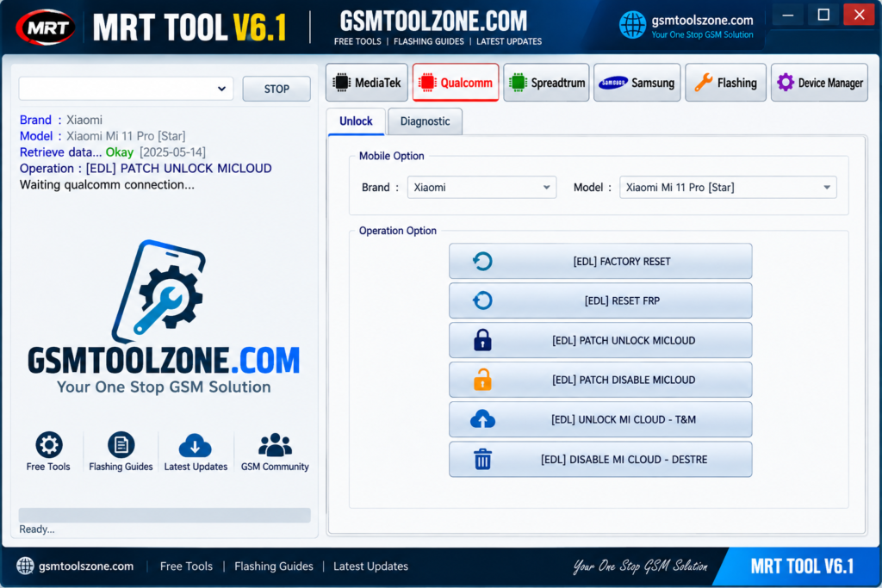Click the progress bar above Ready status
Image resolution: width=882 pixels, height=588 pixels.
[165, 516]
